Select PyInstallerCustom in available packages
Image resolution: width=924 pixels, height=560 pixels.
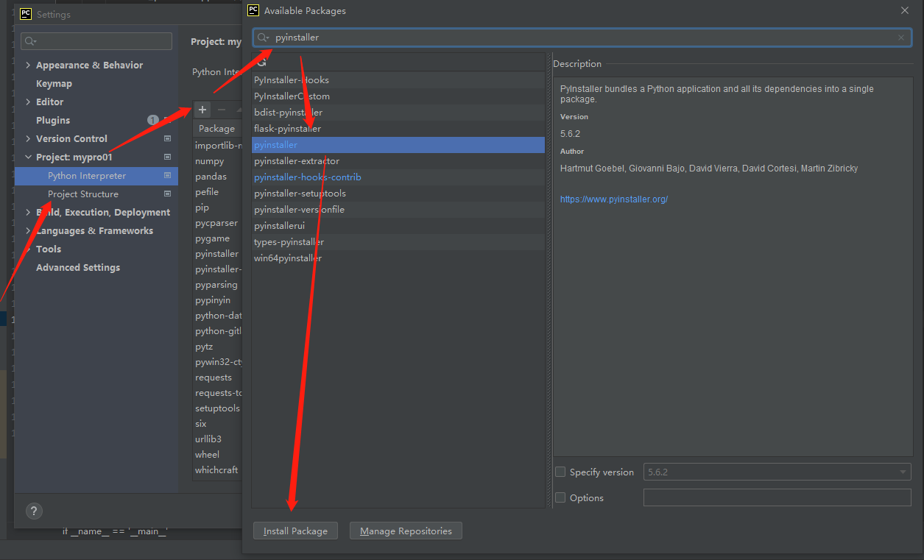(398, 96)
